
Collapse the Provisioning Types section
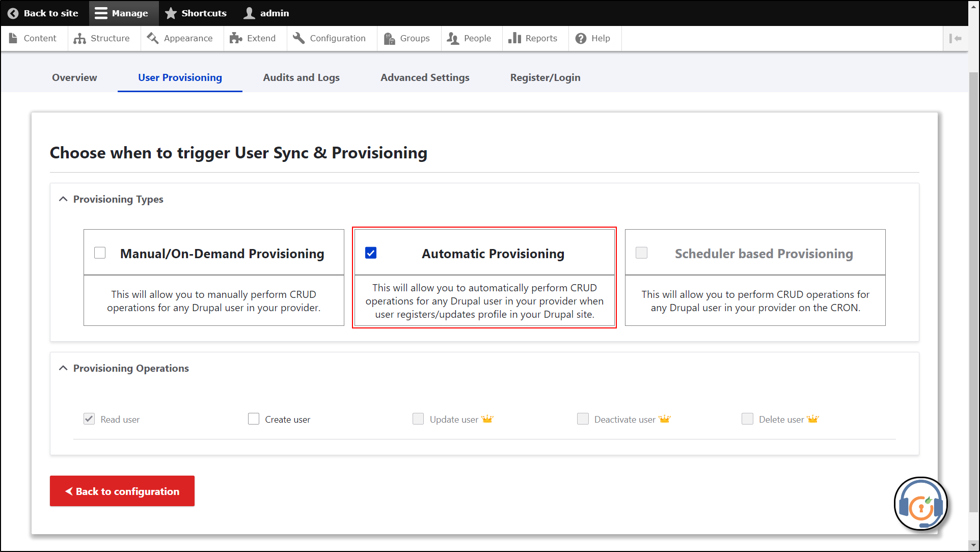[x=63, y=199]
